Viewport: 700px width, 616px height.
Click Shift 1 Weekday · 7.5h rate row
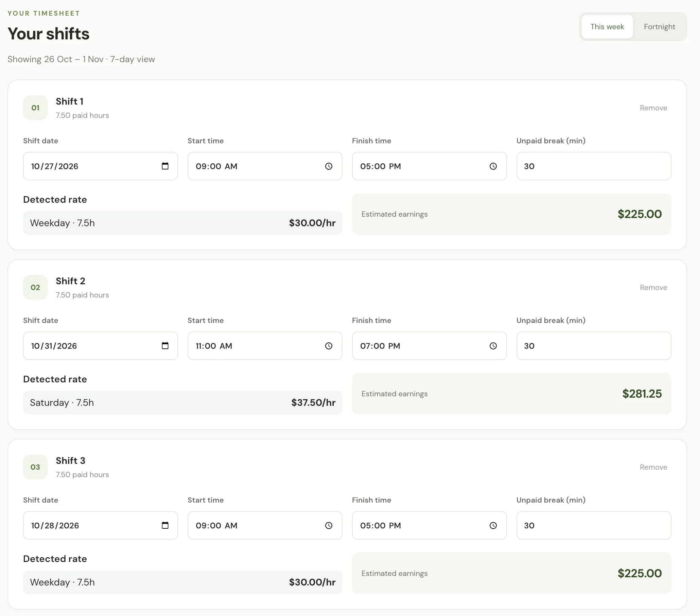pos(182,223)
